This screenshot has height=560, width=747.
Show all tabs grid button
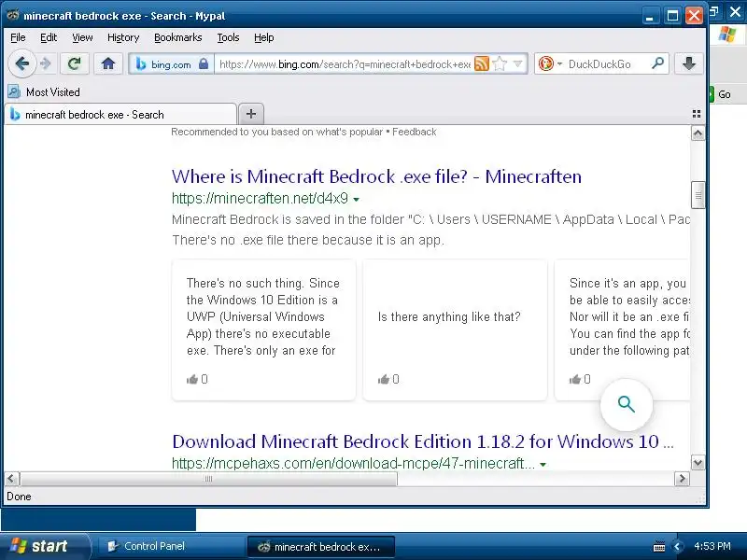pyautogui.click(x=697, y=114)
